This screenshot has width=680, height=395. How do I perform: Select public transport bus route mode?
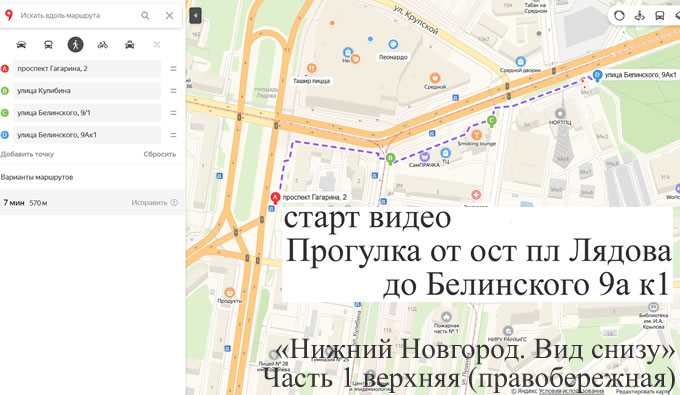[x=48, y=45]
